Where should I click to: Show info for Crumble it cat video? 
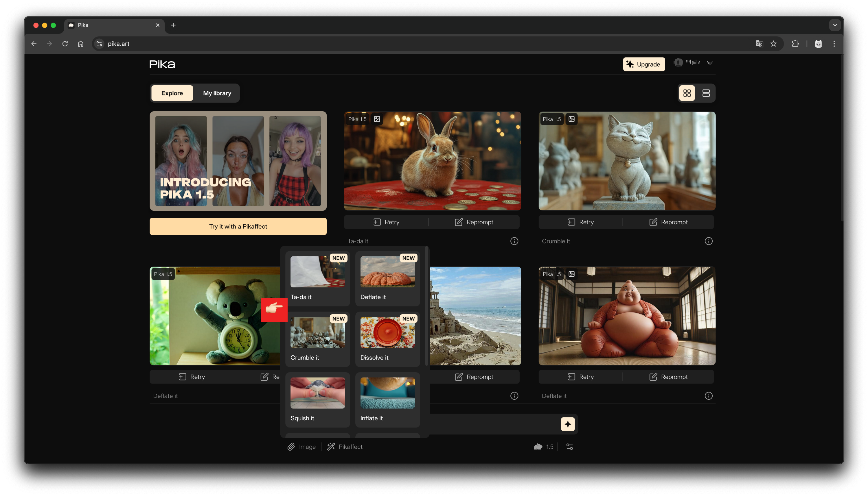point(709,241)
